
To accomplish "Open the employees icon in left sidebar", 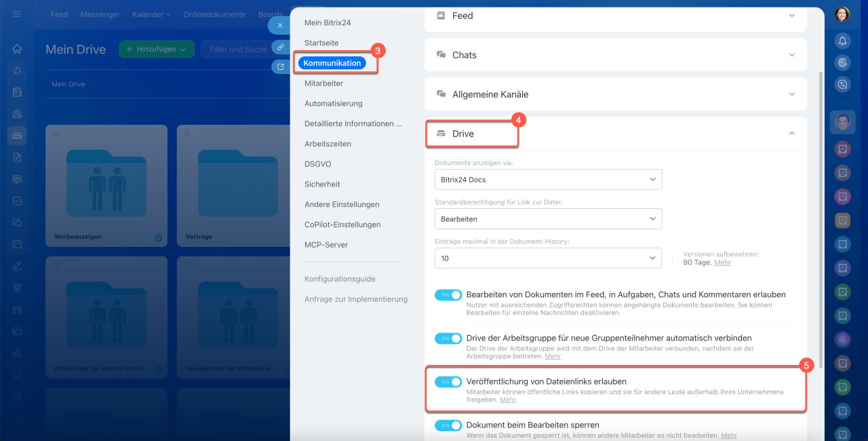I will click(x=17, y=114).
